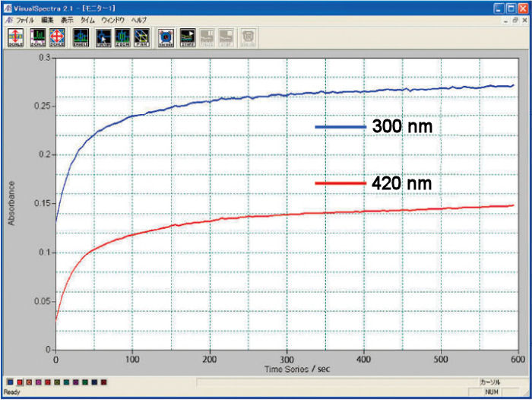532x400 pixels.
Task: Select the first blue swatch in bottom palette
Action: [x=9, y=383]
